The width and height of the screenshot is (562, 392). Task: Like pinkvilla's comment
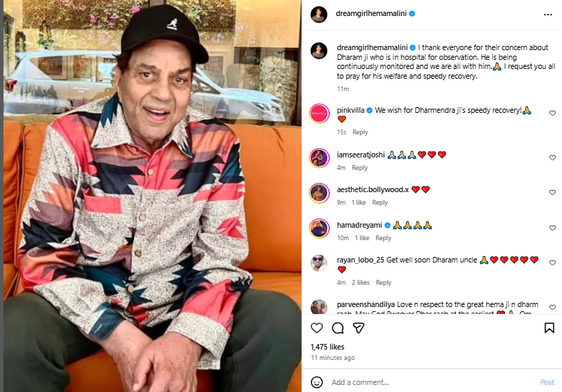click(x=552, y=113)
